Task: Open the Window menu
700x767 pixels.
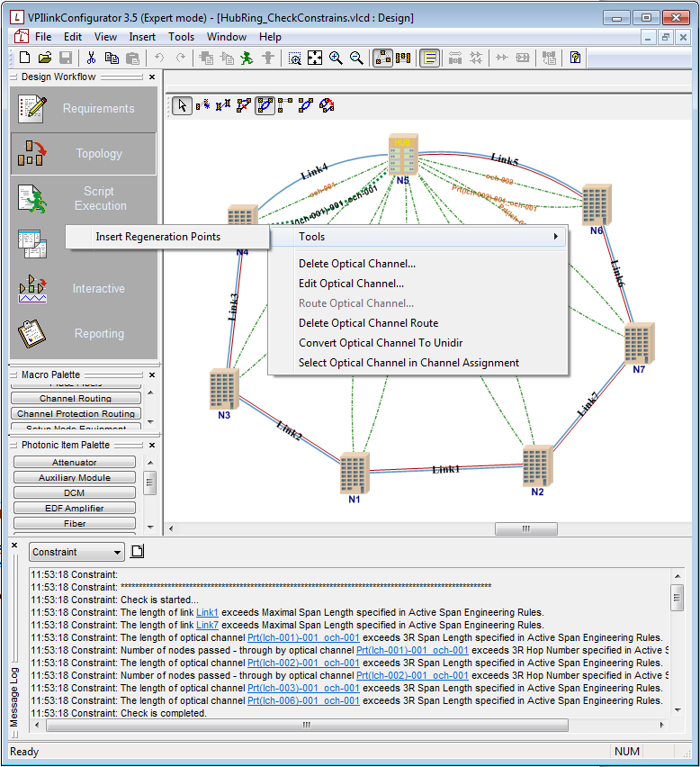Action: 227,37
